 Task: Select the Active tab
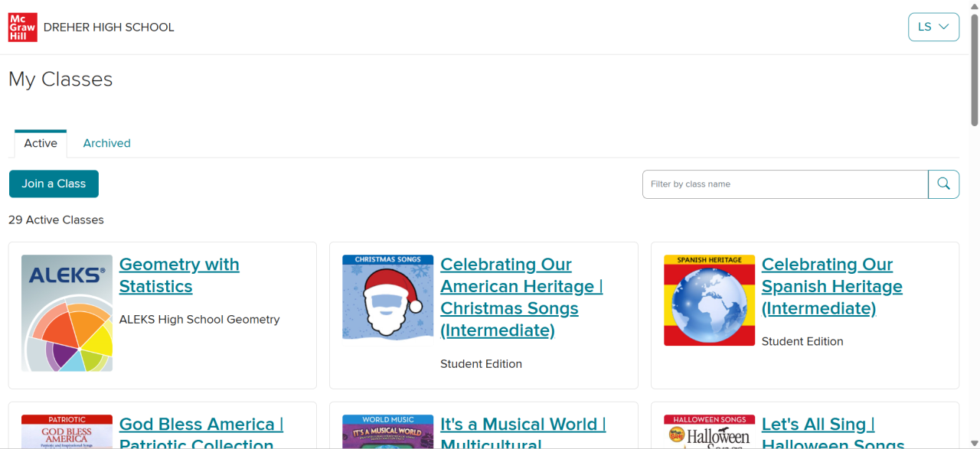click(x=41, y=143)
